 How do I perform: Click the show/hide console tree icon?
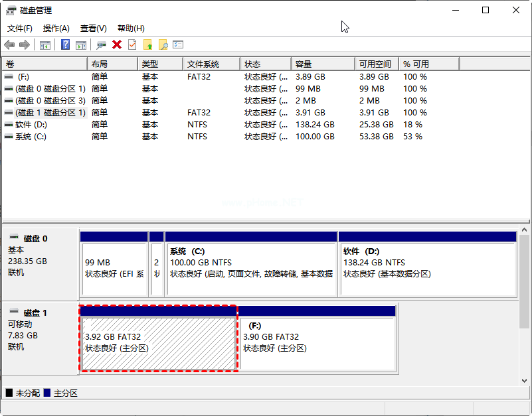[45, 44]
